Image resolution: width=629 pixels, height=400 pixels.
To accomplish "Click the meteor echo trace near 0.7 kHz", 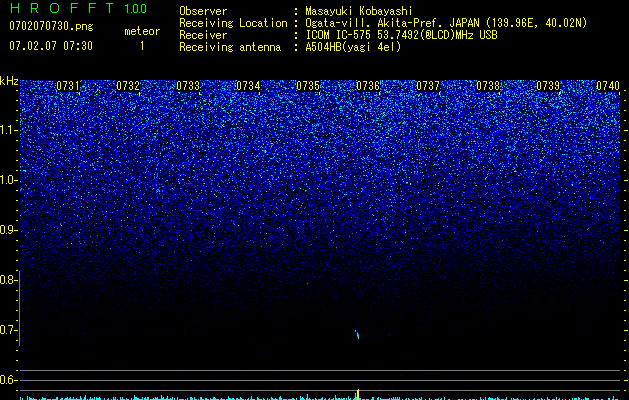I will pos(357,334).
